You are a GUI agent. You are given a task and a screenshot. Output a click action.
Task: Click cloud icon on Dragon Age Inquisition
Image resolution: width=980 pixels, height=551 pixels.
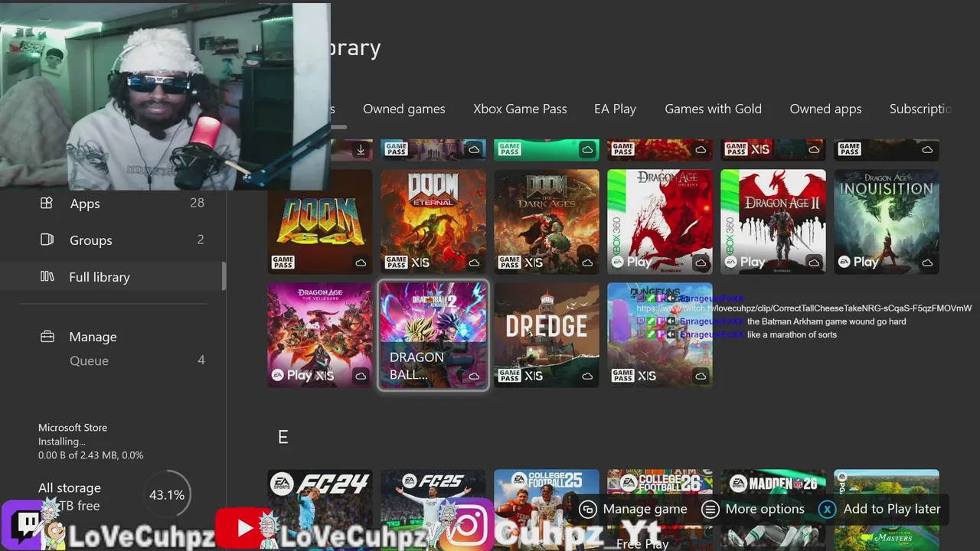point(927,262)
